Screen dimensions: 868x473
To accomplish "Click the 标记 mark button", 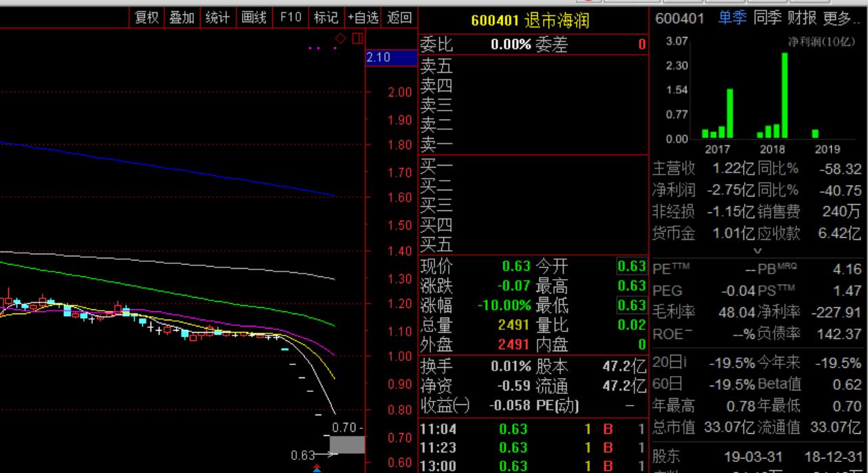I will point(326,18).
